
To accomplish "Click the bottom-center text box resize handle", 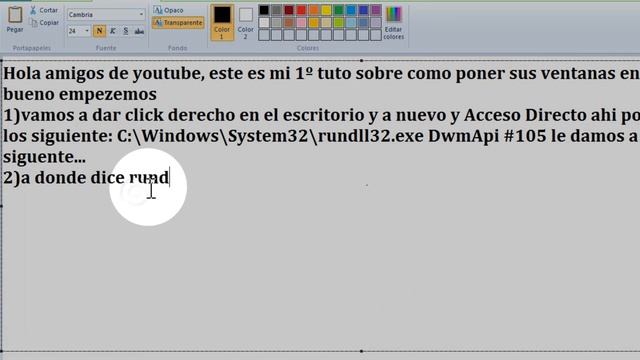I will [362, 351].
